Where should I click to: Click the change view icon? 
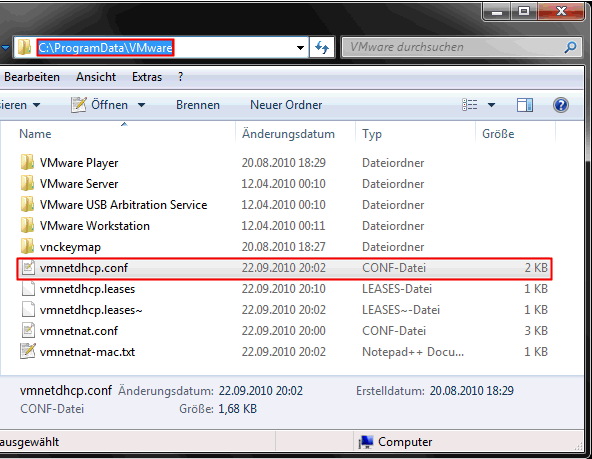[470, 105]
